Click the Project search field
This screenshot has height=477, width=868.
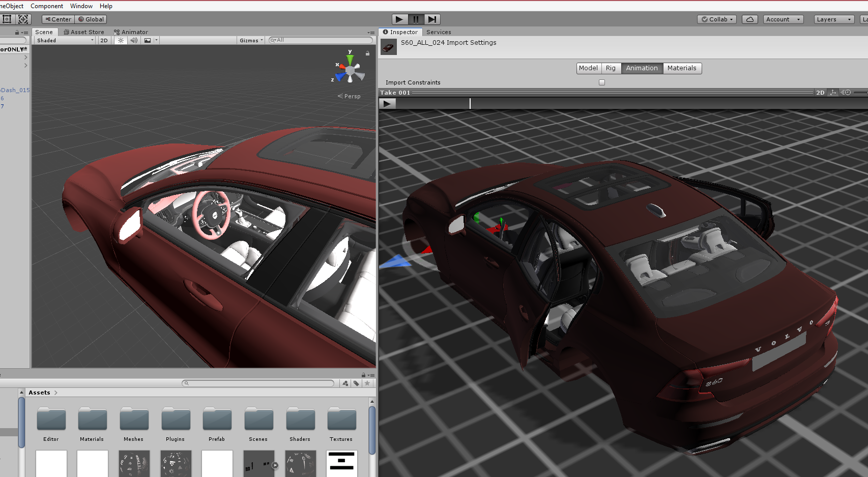(x=258, y=383)
